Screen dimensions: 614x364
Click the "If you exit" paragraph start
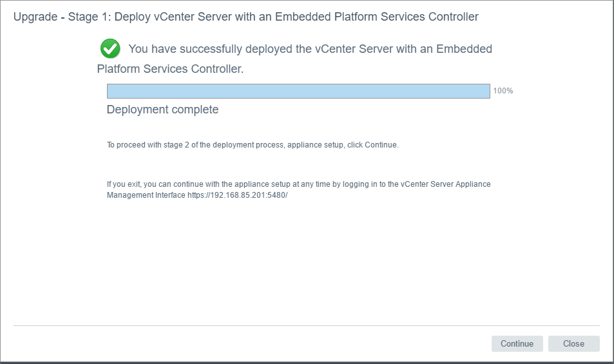coord(124,184)
